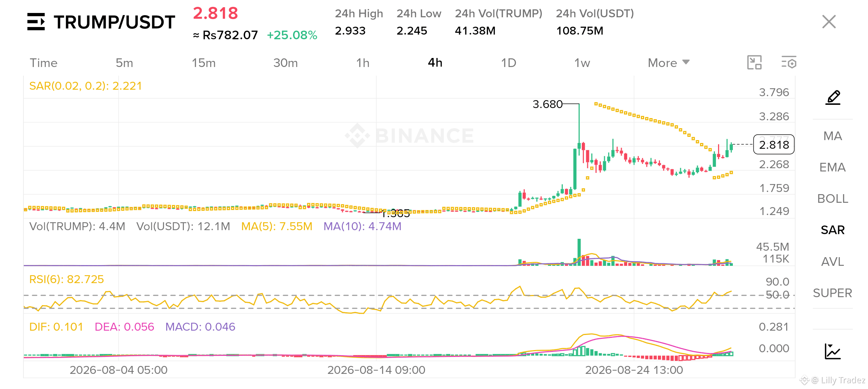Click the Vol(USDT): 12.1M label
868x389 pixels.
(183, 226)
